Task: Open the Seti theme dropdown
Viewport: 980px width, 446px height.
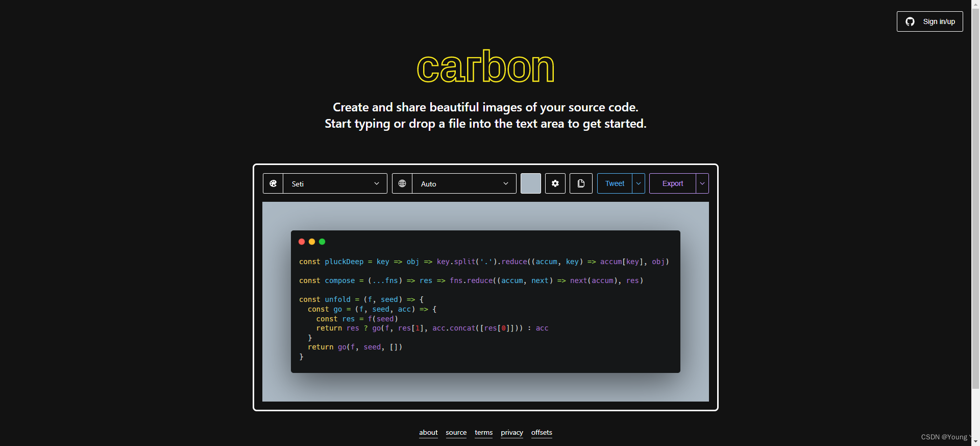Action: [335, 183]
